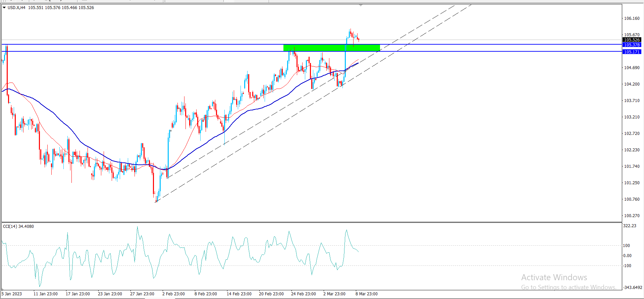Click the 102.230 price scale label
The height and width of the screenshot is (299, 644).
pos(632,150)
